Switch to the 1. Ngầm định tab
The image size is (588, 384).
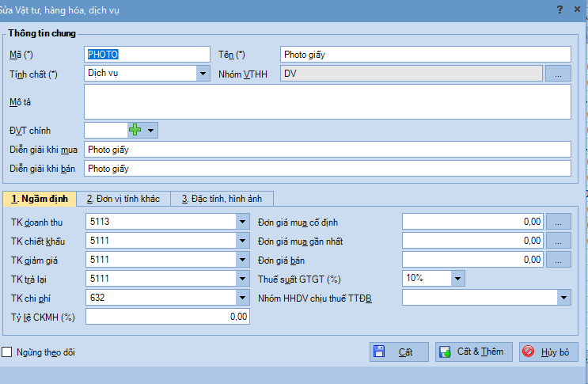(x=40, y=199)
